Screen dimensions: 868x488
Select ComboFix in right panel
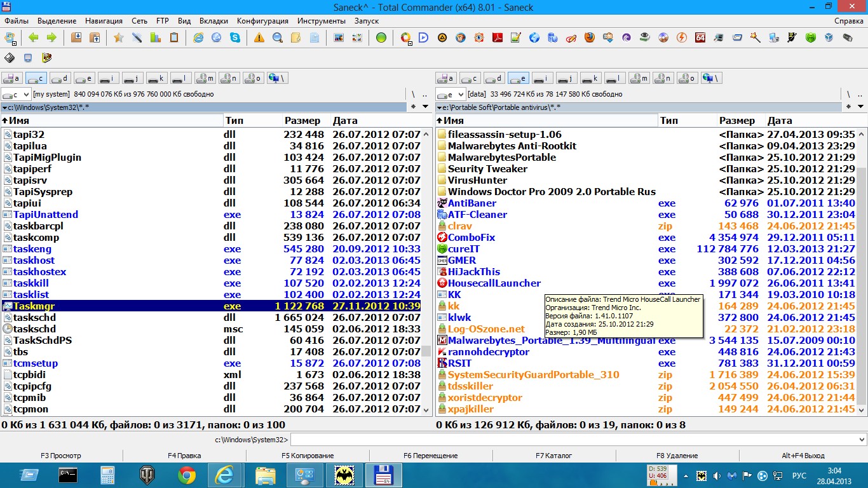(x=646, y=237)
